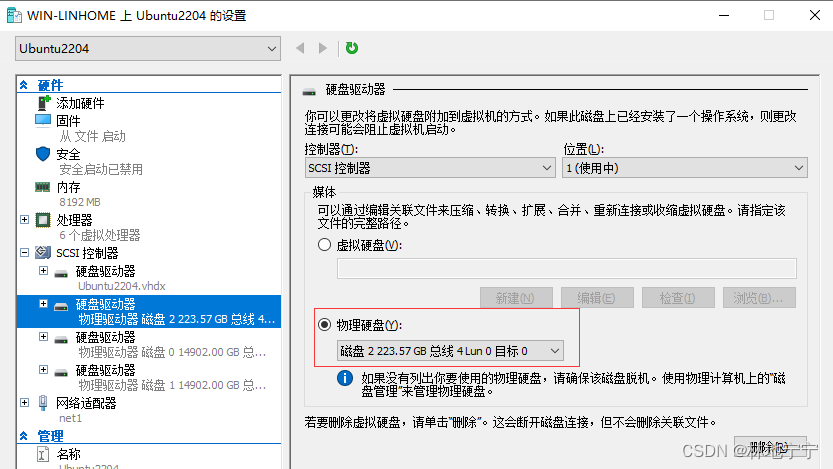Open the Controller (控制器) SCSI dropdown

[430, 168]
